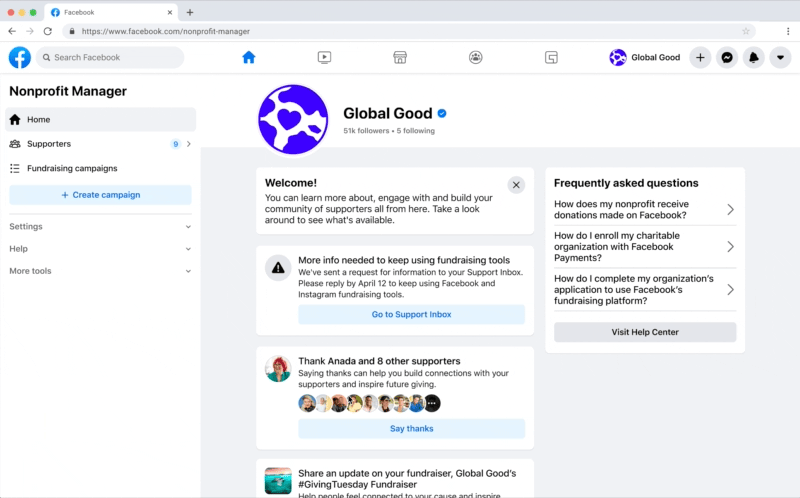Open the notifications bell icon

754,57
